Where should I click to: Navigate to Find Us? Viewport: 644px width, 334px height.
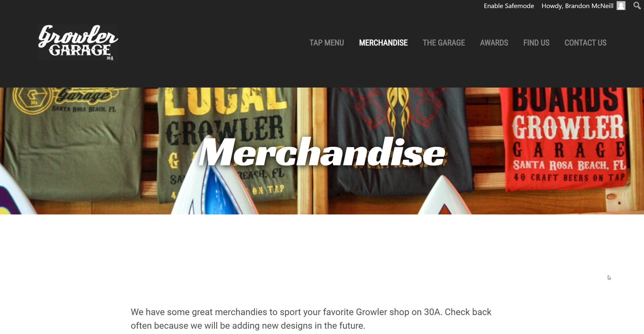[536, 43]
